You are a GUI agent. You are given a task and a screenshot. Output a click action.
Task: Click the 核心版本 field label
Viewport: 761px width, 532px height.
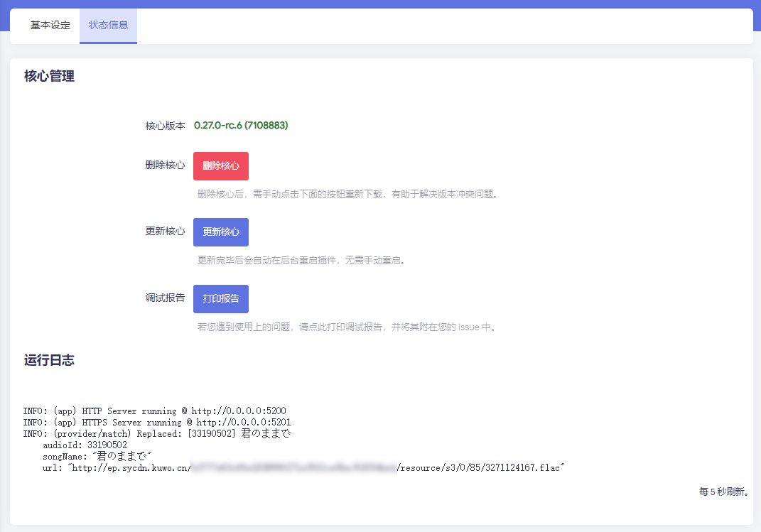165,126
